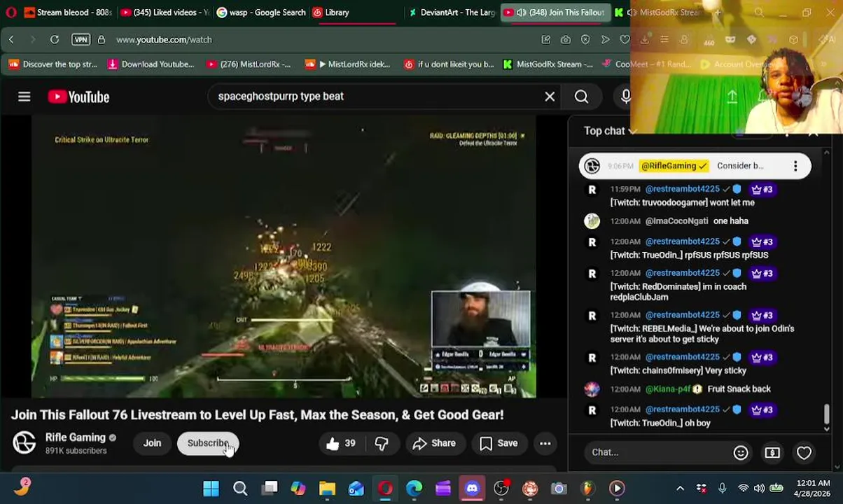Switch to the Stream bleood tab
Viewport: 843px width, 504px height.
click(x=67, y=13)
